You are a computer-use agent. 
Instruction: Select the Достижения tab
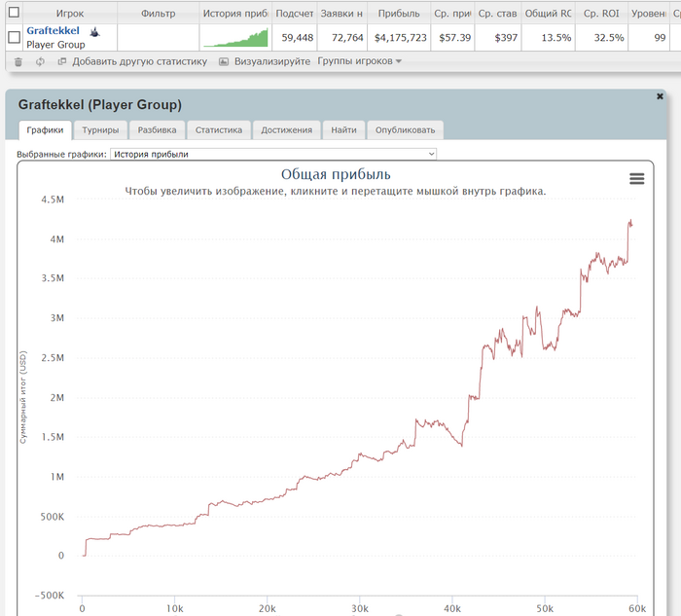pyautogui.click(x=286, y=129)
